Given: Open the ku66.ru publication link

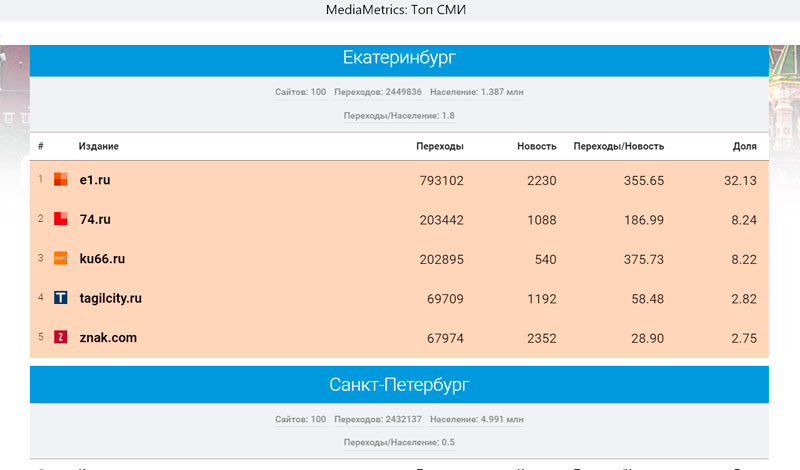Looking at the screenshot, I should [x=102, y=259].
